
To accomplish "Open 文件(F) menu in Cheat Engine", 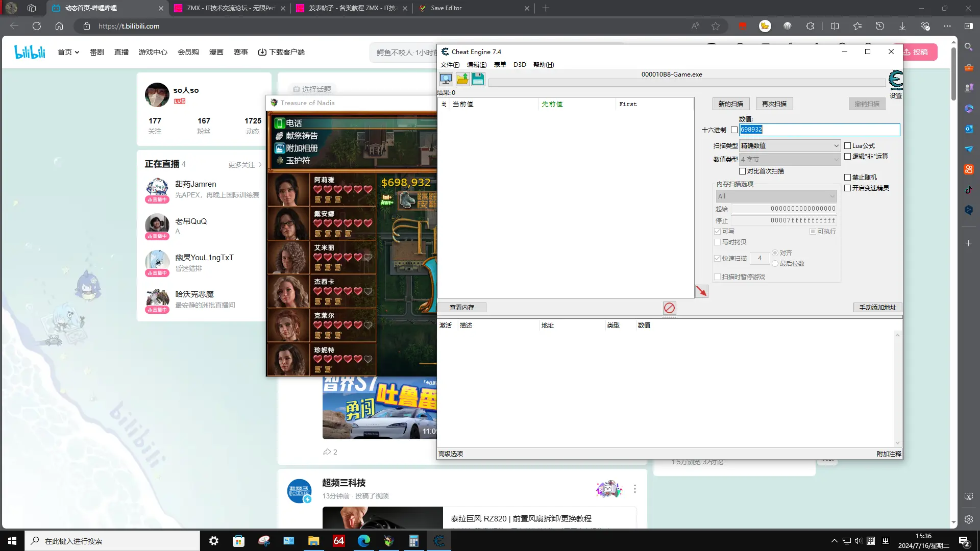I will (x=450, y=65).
